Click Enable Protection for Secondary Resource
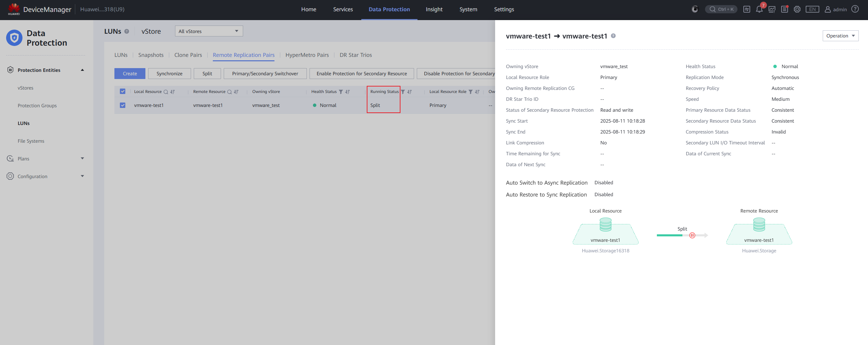Image resolution: width=868 pixels, height=345 pixels. click(x=362, y=74)
